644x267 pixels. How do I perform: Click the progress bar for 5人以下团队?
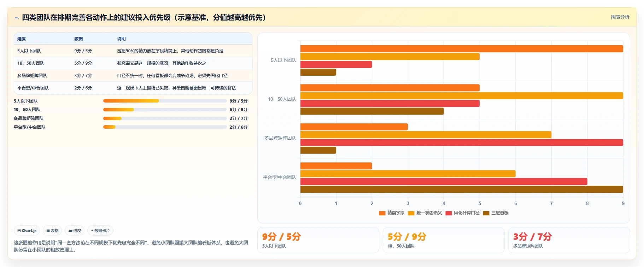point(165,101)
